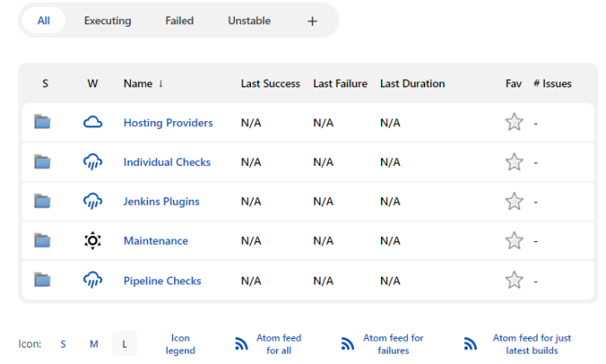This screenshot has height=364, width=606.
Task: Click the Hosting Providers folder icon
Action: tap(42, 122)
